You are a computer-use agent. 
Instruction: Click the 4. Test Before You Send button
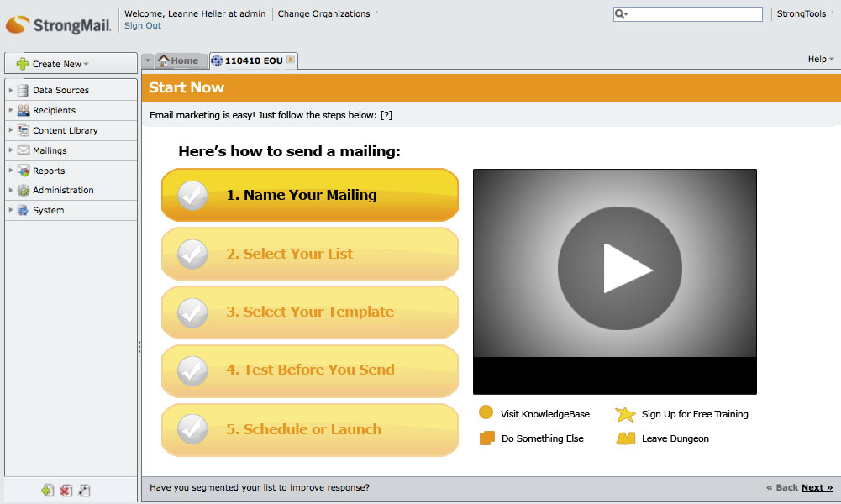coord(310,371)
